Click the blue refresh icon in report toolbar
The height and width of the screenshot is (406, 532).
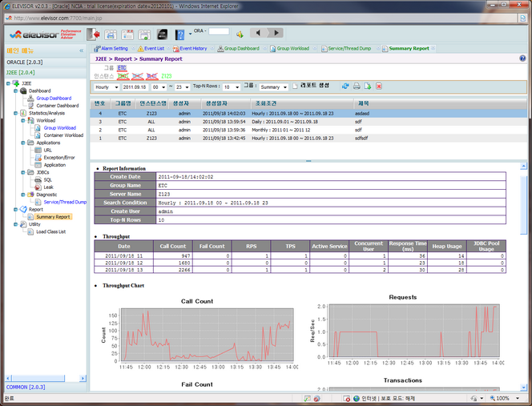[x=345, y=86]
